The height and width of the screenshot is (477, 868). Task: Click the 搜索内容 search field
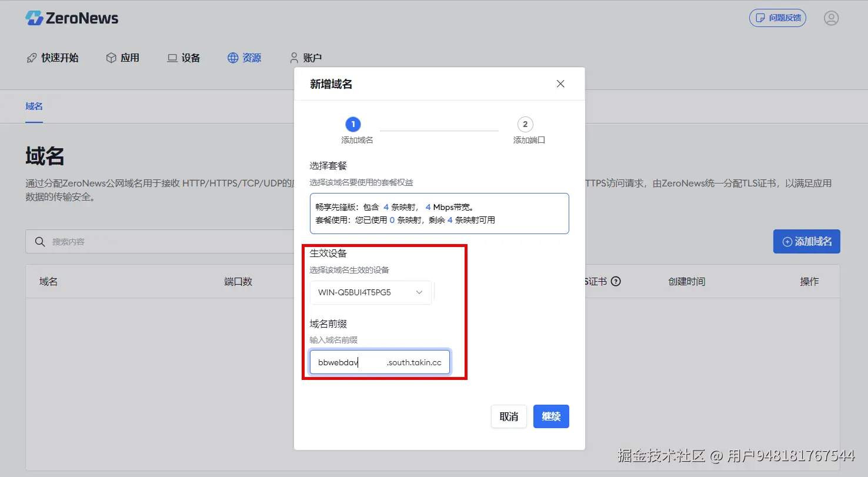pyautogui.click(x=159, y=242)
